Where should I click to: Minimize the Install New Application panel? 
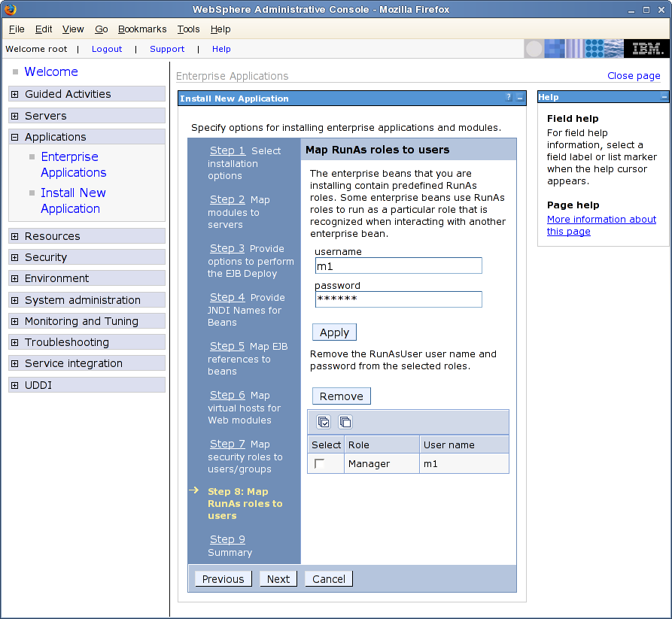click(x=520, y=99)
